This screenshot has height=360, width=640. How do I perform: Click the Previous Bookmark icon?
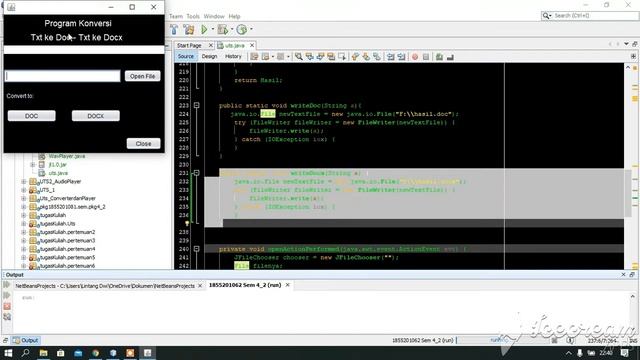coord(355,57)
